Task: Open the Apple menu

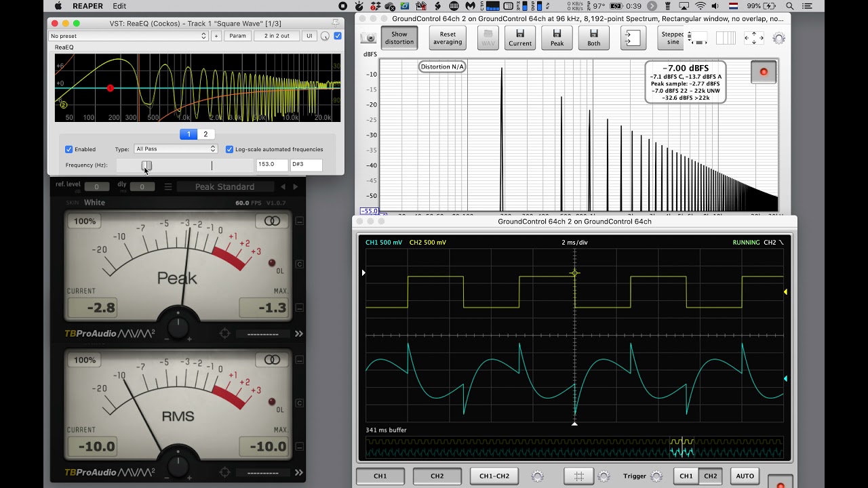Action: click(x=58, y=6)
